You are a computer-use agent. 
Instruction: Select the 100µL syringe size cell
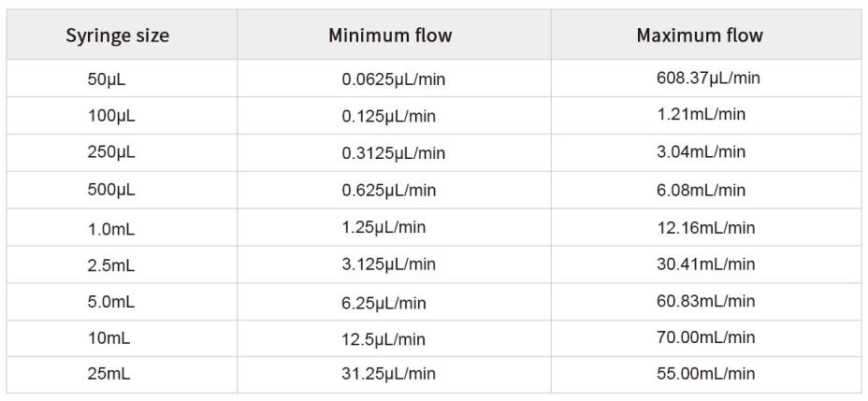[x=111, y=117]
